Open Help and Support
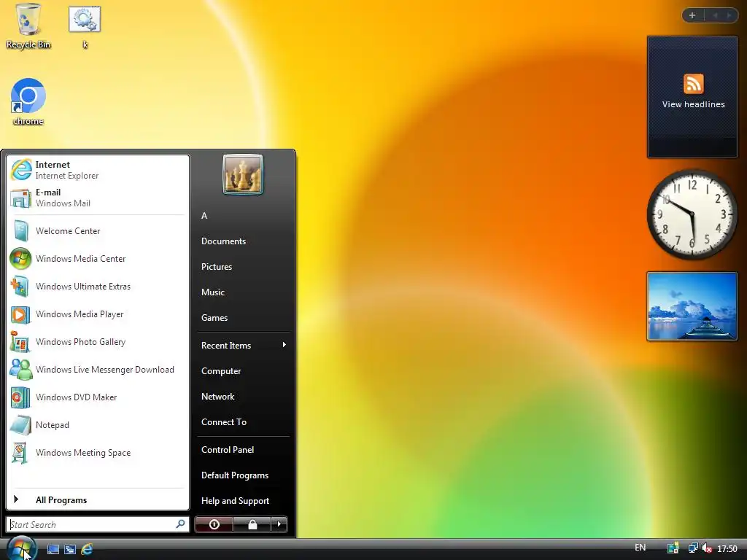The image size is (747, 560). coord(243,500)
